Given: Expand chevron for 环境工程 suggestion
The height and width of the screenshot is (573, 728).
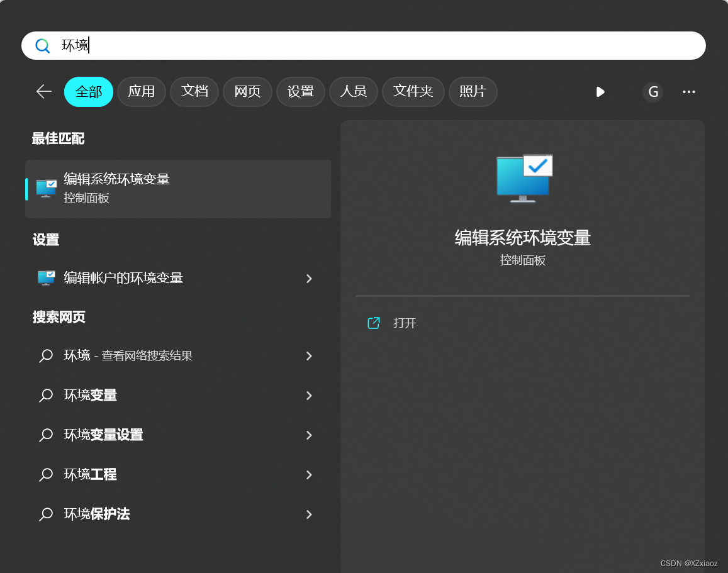Looking at the screenshot, I should click(309, 475).
